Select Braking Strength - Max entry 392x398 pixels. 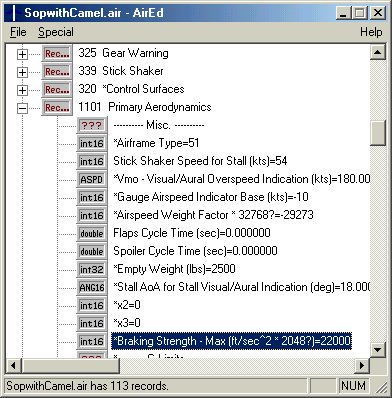(x=232, y=341)
